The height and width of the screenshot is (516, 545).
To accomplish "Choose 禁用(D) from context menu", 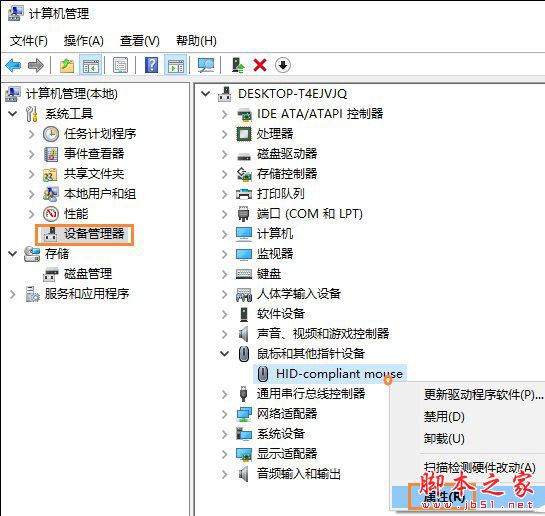I will 444,416.
